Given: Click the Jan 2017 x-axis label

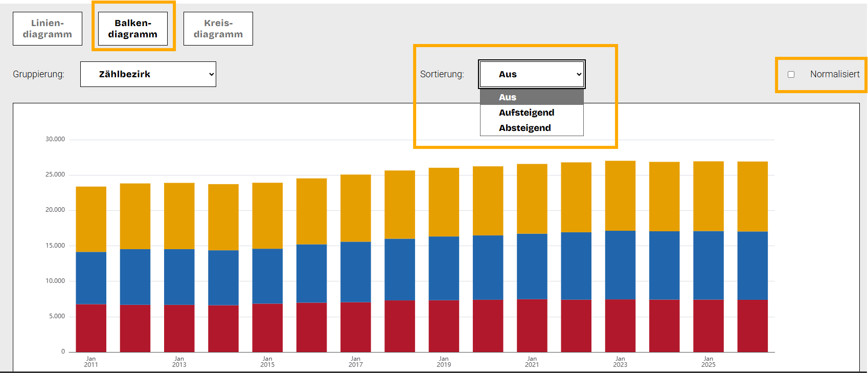Looking at the screenshot, I should 356,362.
